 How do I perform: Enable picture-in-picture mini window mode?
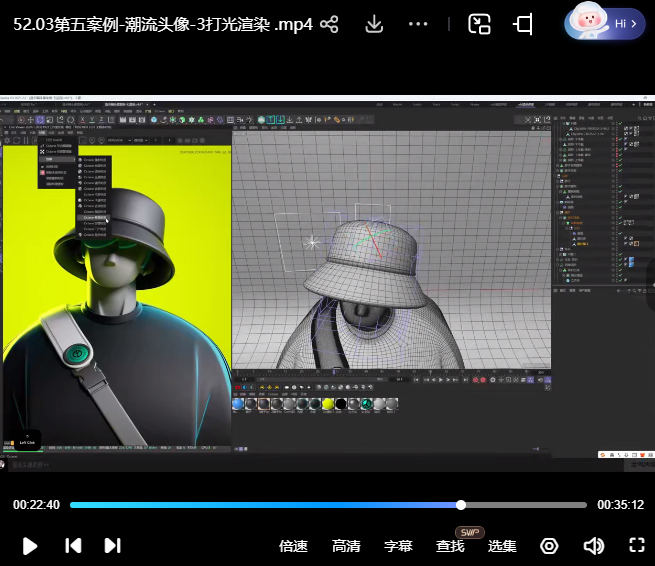[x=480, y=24]
